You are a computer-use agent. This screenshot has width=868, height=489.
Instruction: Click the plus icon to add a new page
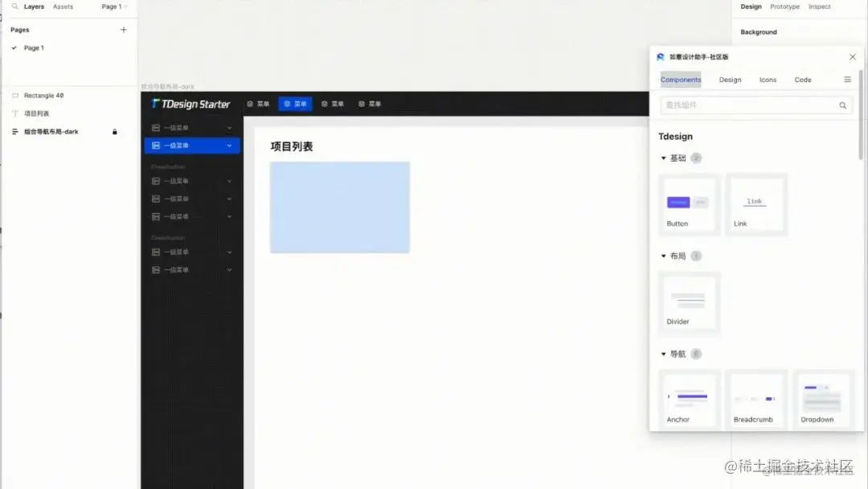(123, 29)
